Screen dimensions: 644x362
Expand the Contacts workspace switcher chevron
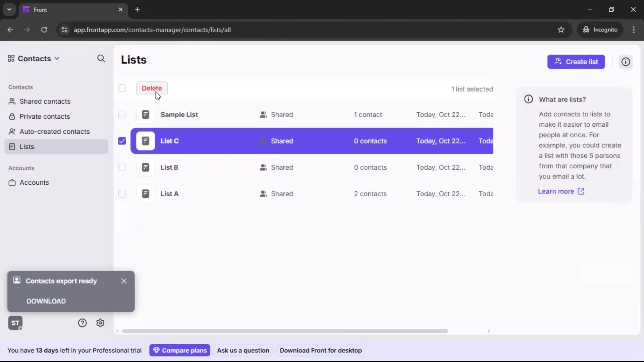(57, 59)
